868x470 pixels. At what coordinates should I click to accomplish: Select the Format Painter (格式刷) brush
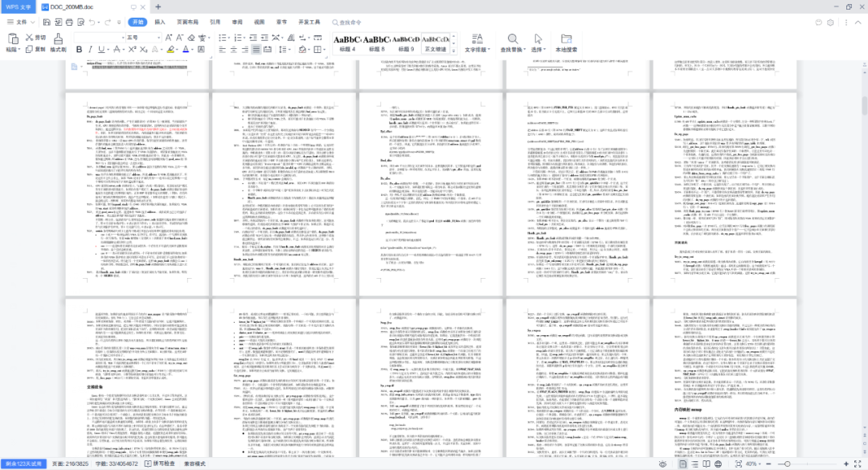coord(58,42)
